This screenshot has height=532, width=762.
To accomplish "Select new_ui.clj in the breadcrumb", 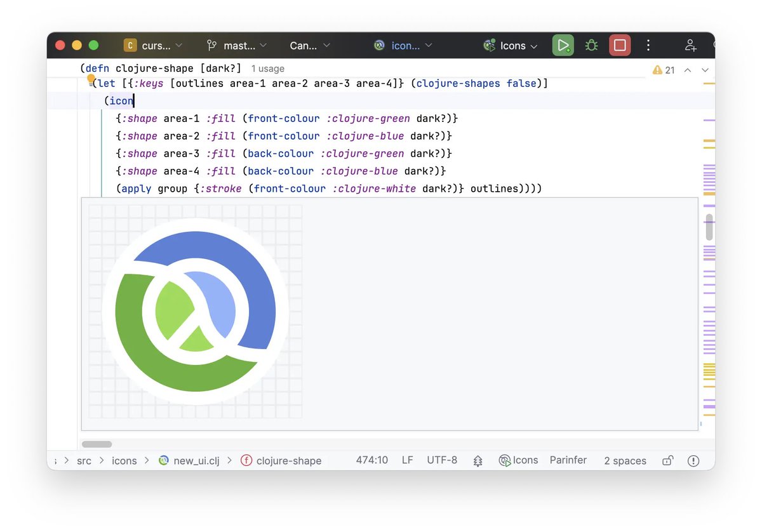I will (196, 461).
